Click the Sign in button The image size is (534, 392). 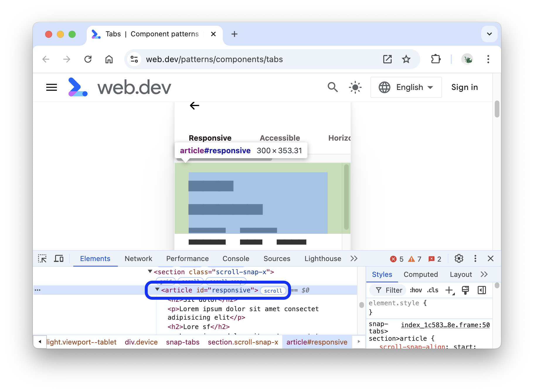[465, 87]
